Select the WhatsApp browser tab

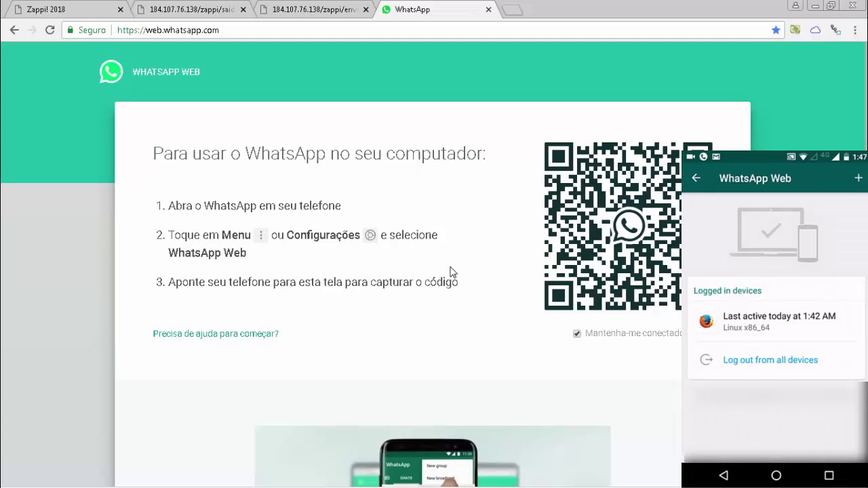coord(436,9)
